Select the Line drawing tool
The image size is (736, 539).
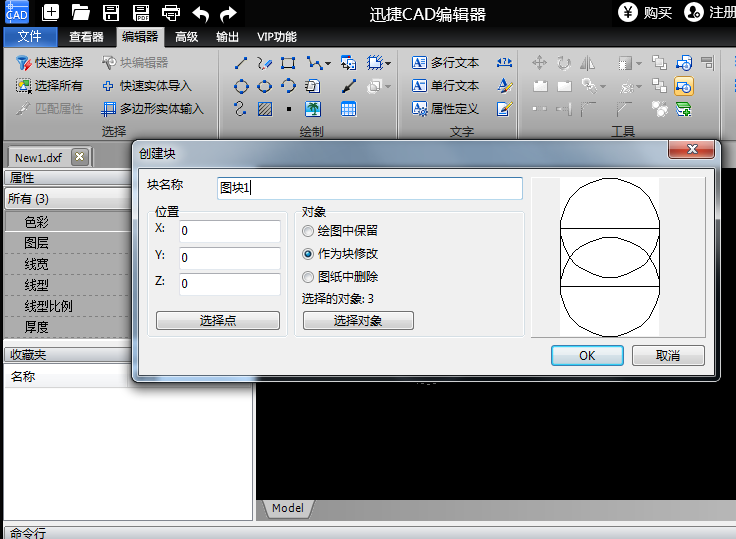tap(241, 63)
